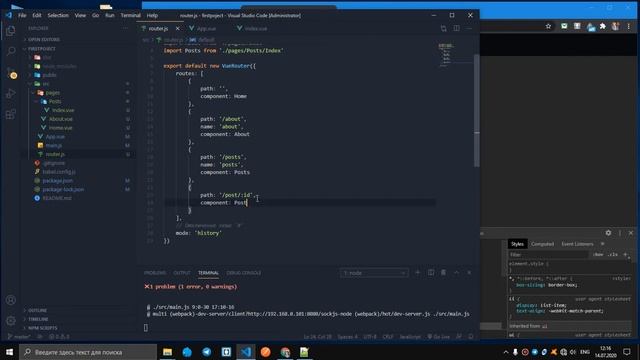This screenshot has height=360, width=640.
Task: Open the Run and Debug view
Action: pos(11,94)
